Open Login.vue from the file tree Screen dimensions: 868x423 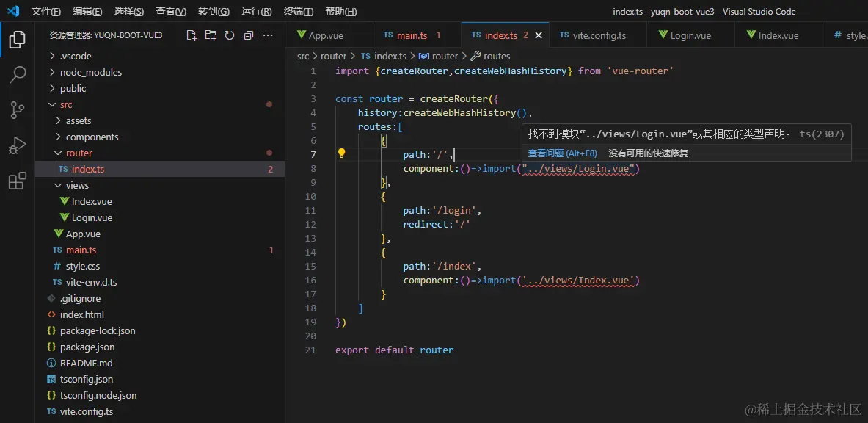pos(160,217)
